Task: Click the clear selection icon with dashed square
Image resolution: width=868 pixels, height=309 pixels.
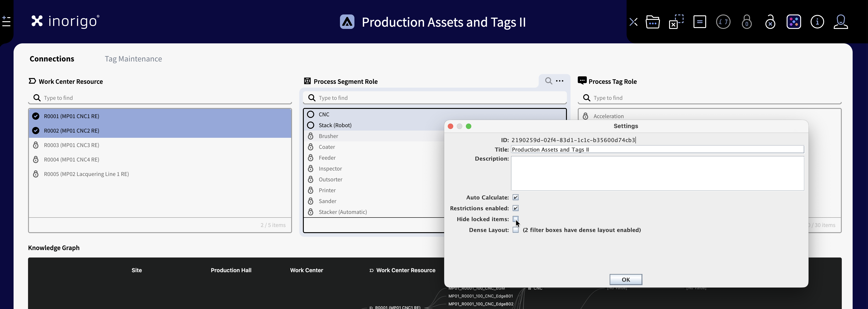Action: (676, 22)
